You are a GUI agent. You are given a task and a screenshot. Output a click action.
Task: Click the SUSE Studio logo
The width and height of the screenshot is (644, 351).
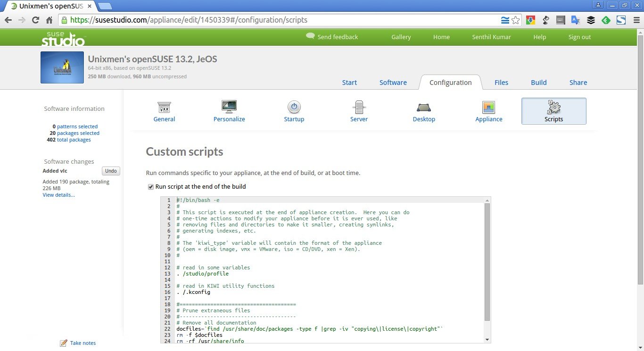click(63, 38)
